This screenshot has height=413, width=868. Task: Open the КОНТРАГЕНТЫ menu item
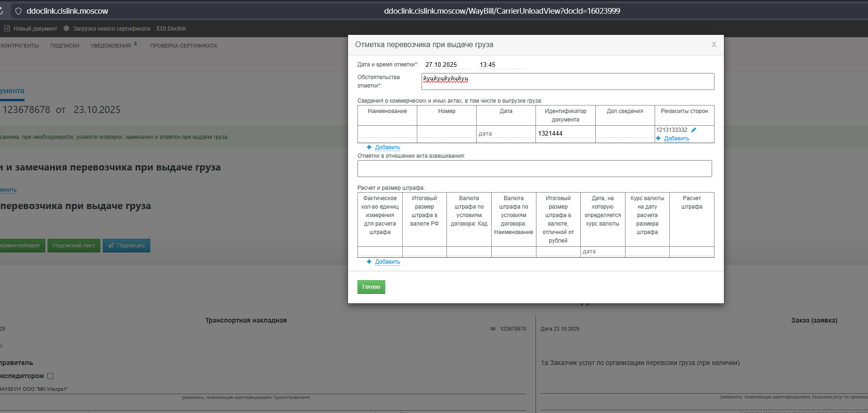pyautogui.click(x=20, y=46)
